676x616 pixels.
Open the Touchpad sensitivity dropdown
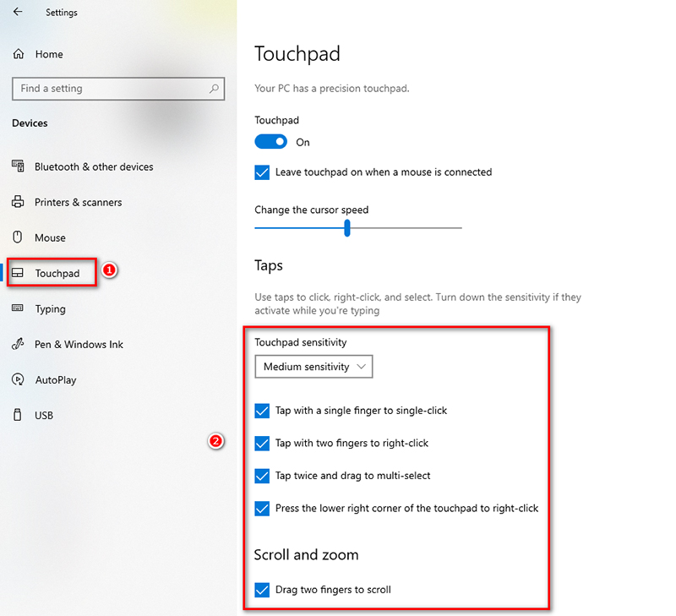[x=313, y=367]
